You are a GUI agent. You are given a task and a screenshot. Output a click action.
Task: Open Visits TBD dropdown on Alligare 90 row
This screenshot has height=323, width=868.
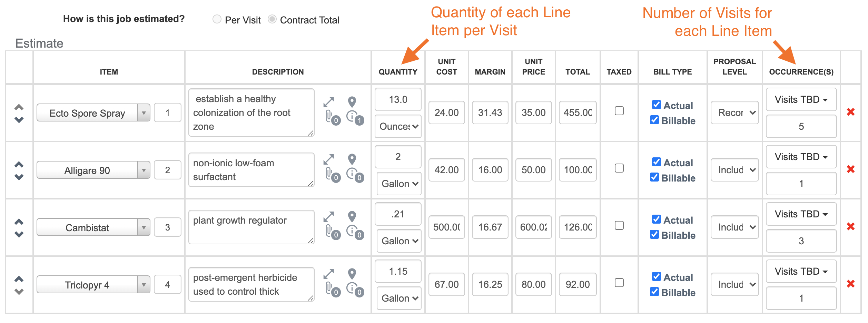click(x=801, y=157)
